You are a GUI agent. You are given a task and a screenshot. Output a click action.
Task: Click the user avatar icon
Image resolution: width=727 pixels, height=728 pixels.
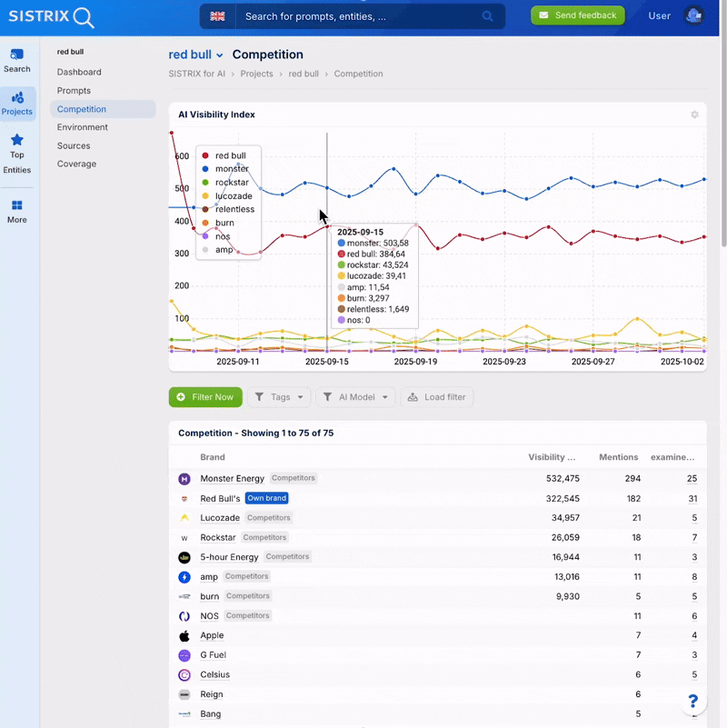pos(693,15)
